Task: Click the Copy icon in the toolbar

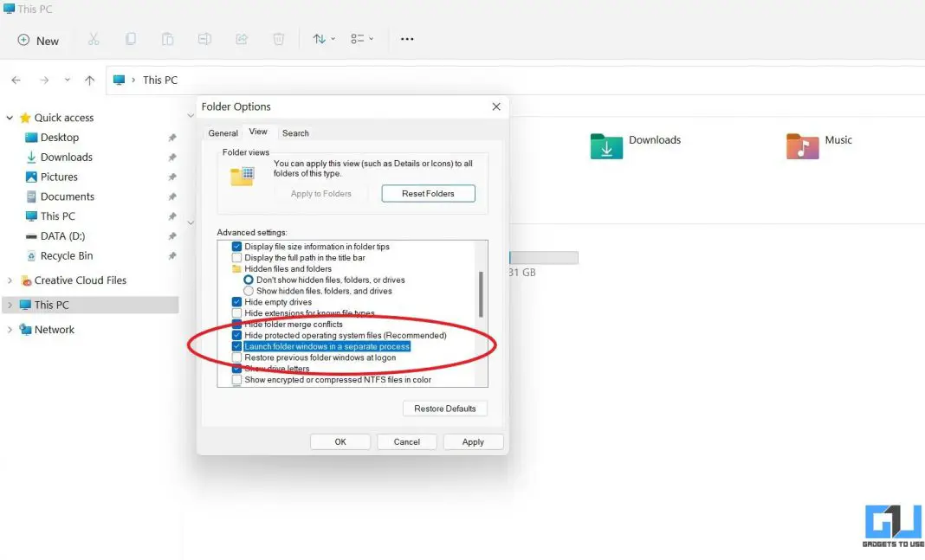Action: (131, 38)
